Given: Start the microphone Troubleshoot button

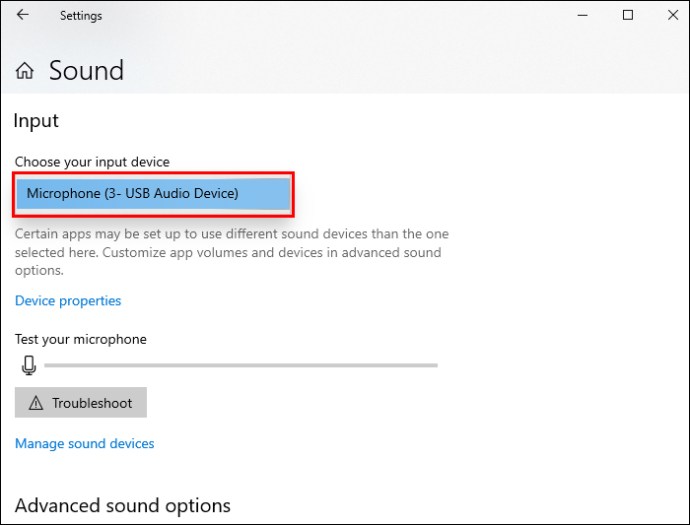Looking at the screenshot, I should pyautogui.click(x=81, y=402).
